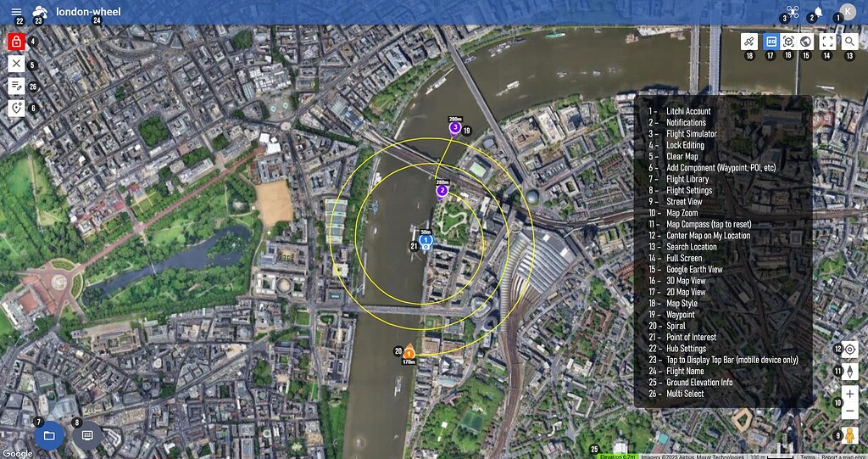Image resolution: width=868 pixels, height=459 pixels.
Task: Click the map zoom in plus
Action: click(x=849, y=395)
